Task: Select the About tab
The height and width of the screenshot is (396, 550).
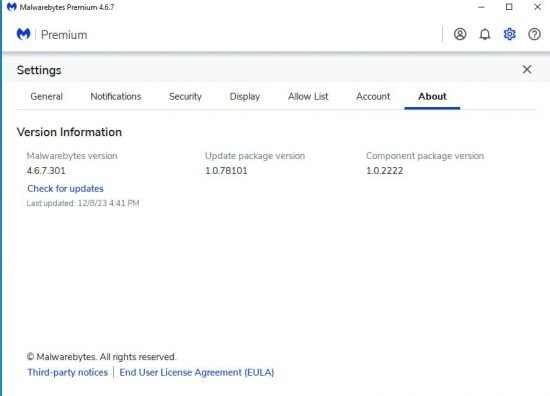Action: click(432, 96)
